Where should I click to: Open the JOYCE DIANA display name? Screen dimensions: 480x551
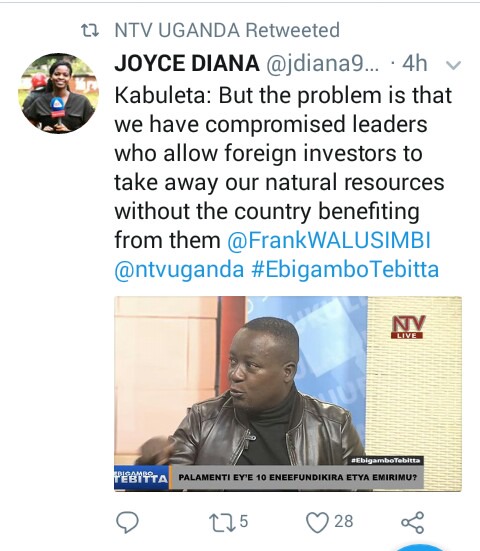tap(187, 64)
